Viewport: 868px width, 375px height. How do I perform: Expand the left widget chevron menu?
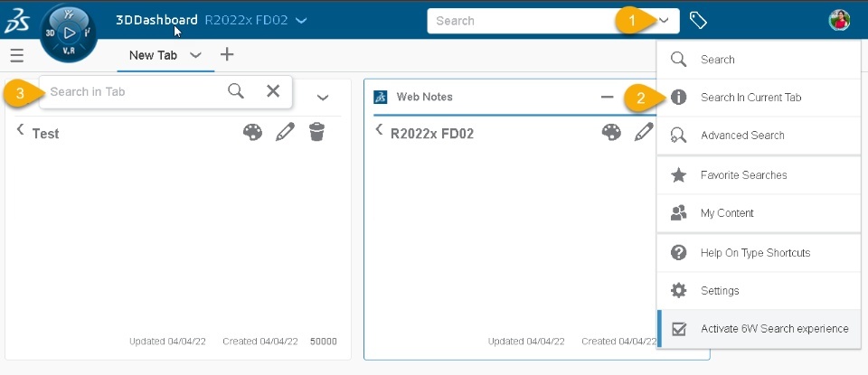[323, 98]
